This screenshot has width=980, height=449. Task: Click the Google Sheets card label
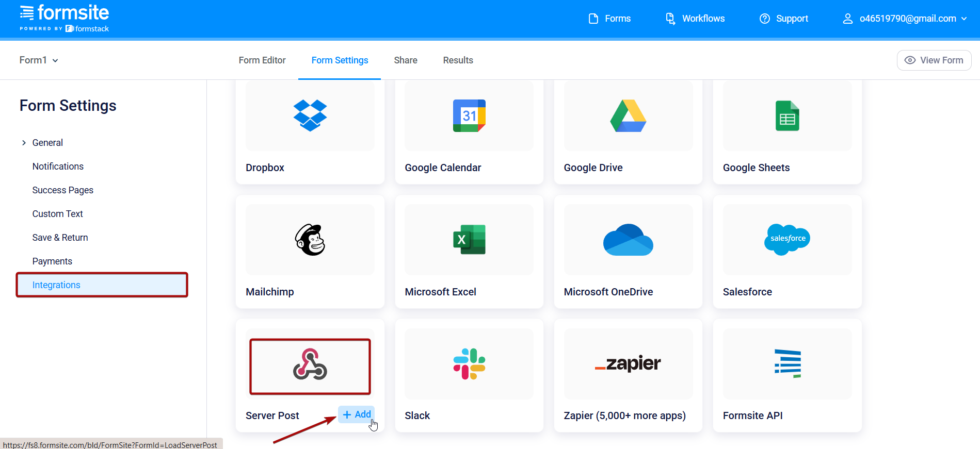pyautogui.click(x=756, y=168)
